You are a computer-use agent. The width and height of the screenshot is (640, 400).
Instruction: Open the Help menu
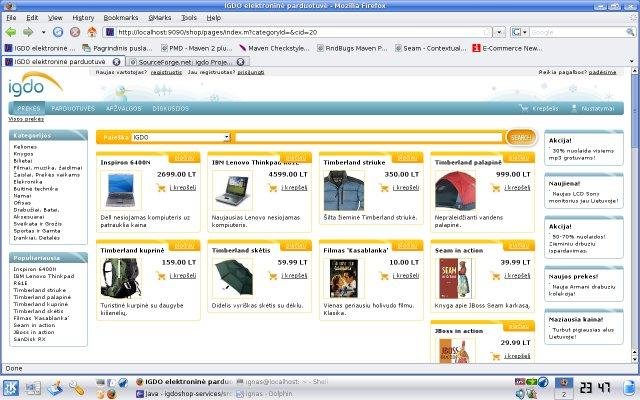[213, 18]
